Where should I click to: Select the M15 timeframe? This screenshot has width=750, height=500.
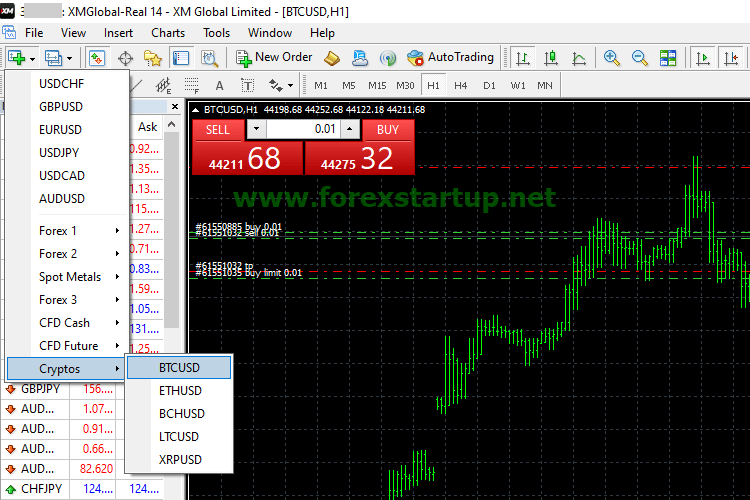point(377,86)
